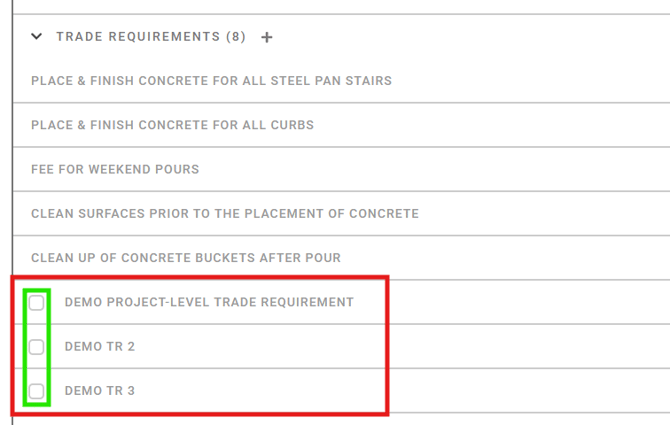
Task: Select the Demo TR 3 label
Action: [x=99, y=391]
